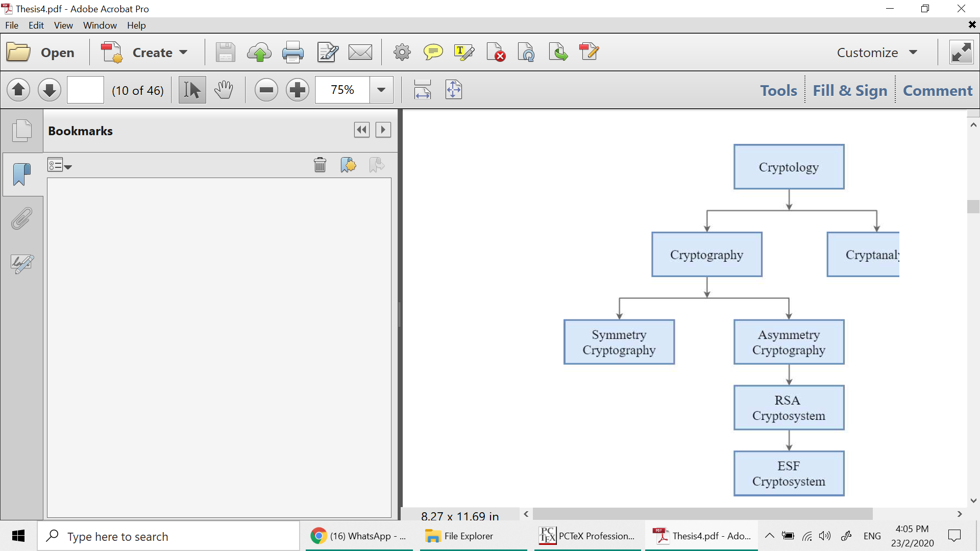Click the vertical scrollbar down arrow
Image resolution: width=980 pixels, height=551 pixels.
point(973,500)
